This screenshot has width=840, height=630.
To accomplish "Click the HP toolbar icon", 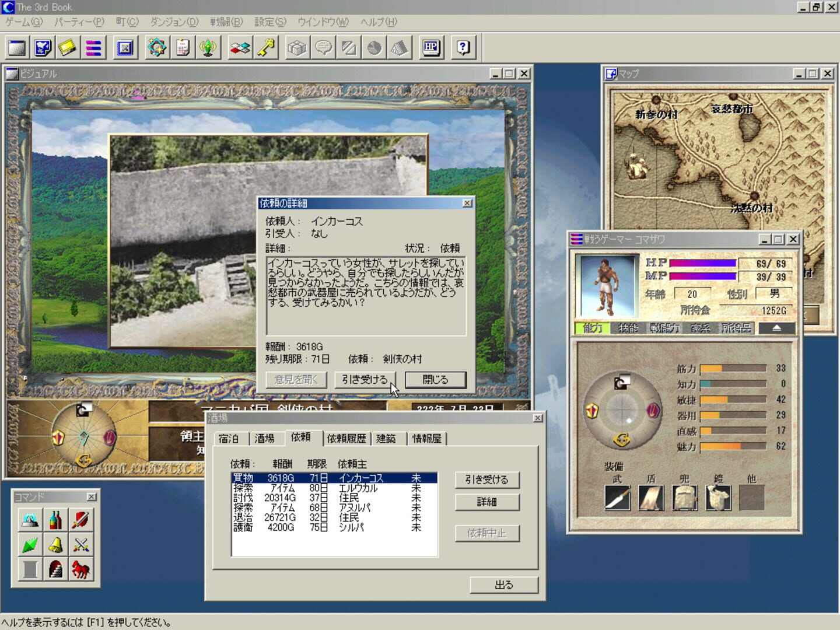I will pos(430,47).
